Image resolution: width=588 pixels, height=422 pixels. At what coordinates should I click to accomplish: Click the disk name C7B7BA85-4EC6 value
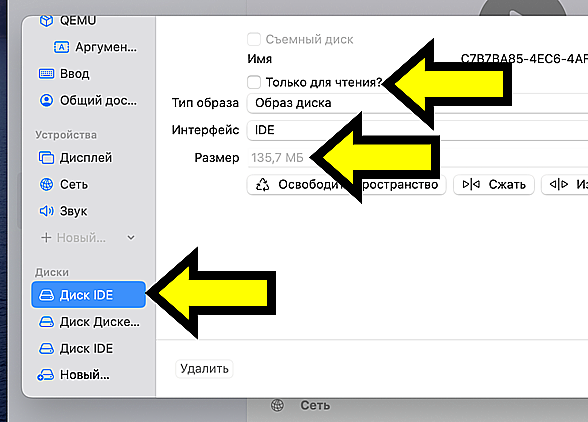pos(524,59)
